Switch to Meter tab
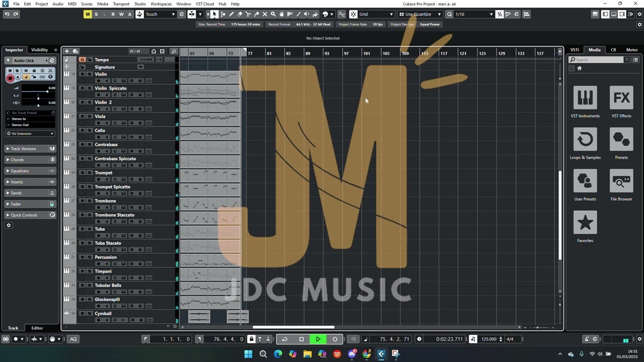This screenshot has height=362, width=644. (x=632, y=50)
